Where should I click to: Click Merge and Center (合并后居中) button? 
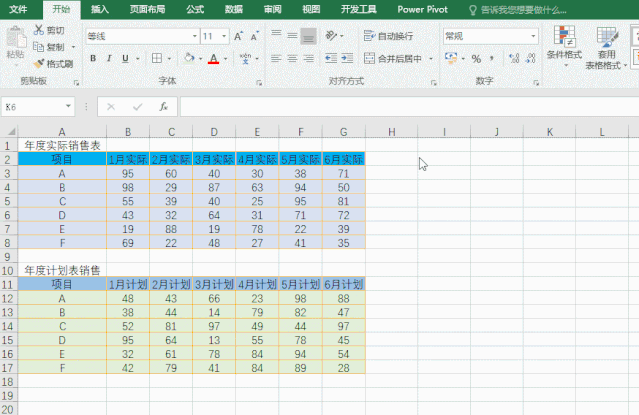[x=393, y=58]
